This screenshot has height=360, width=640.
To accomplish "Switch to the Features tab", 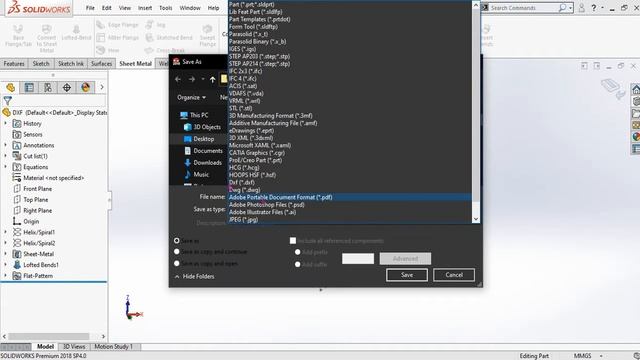I will (14, 64).
